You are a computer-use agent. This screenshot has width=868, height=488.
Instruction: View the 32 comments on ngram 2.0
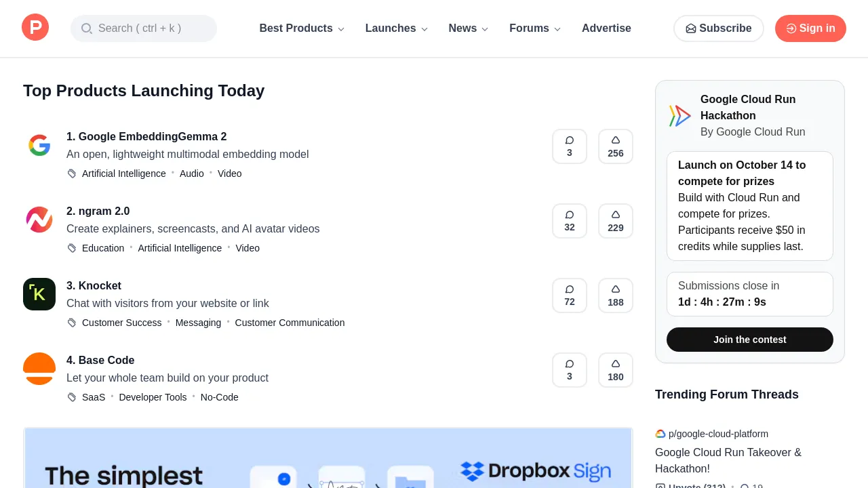(x=570, y=221)
